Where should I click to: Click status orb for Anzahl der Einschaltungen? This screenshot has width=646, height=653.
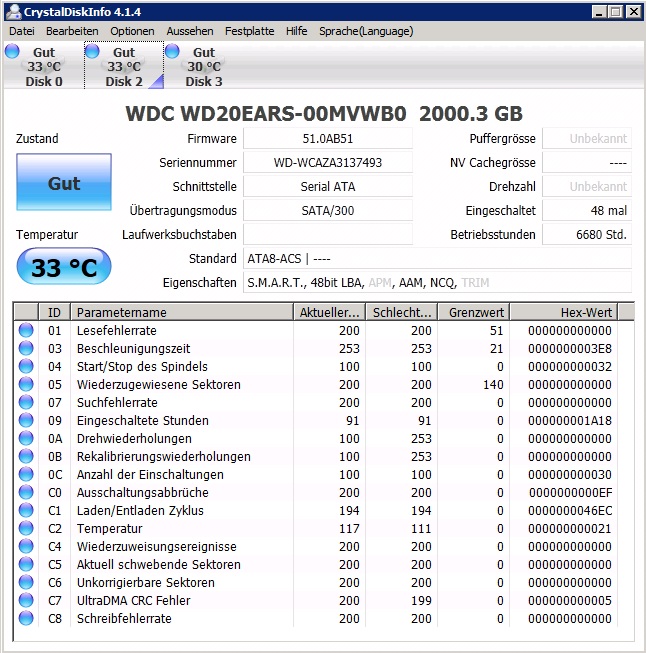[x=26, y=474]
